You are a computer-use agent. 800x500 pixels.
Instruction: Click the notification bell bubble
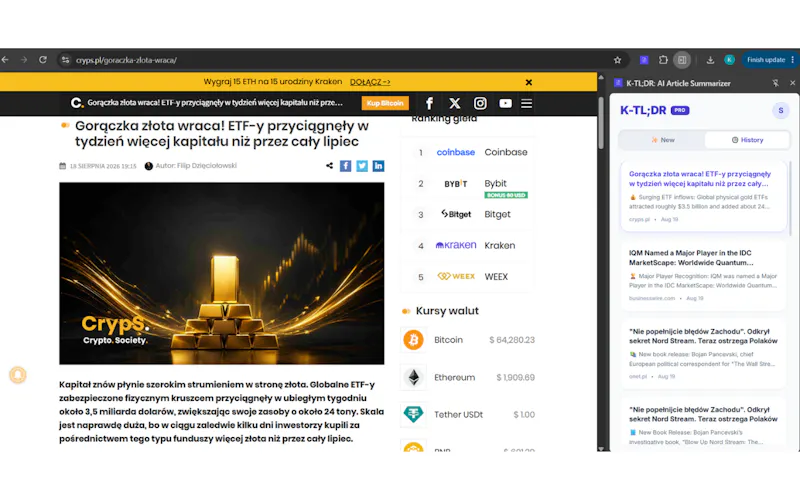click(x=18, y=375)
